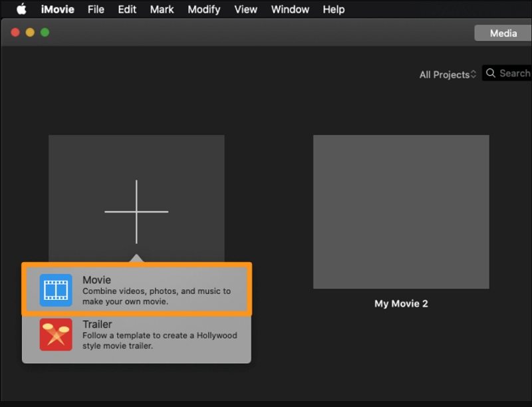This screenshot has height=407, width=532.
Task: Open the Window menu
Action: (x=290, y=9)
